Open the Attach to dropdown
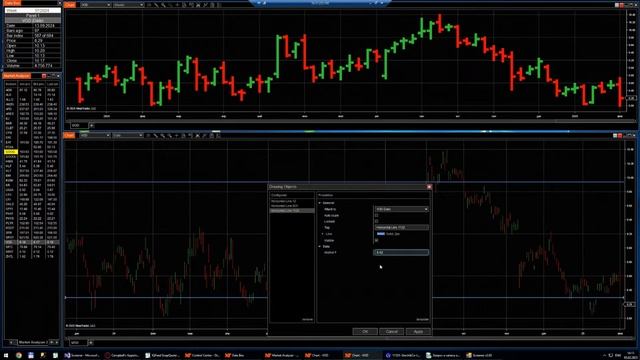Viewport: 640px width, 360px height. [401, 209]
